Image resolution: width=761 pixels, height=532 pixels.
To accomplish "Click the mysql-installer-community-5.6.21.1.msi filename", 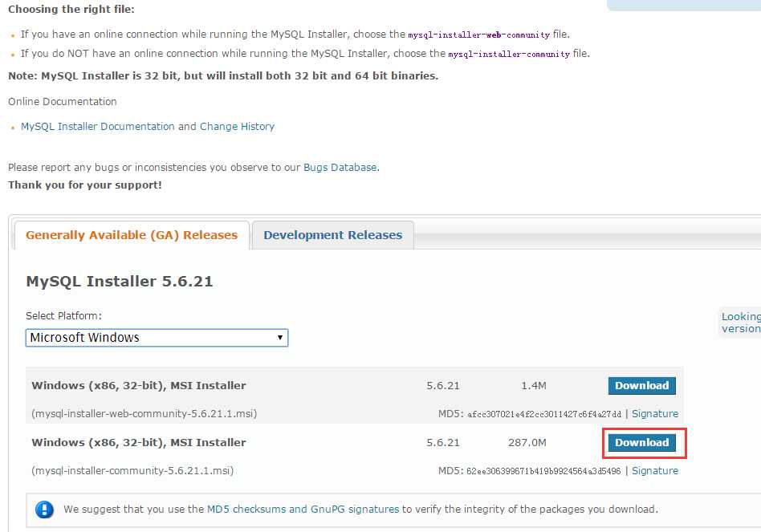I will pyautogui.click(x=132, y=470).
